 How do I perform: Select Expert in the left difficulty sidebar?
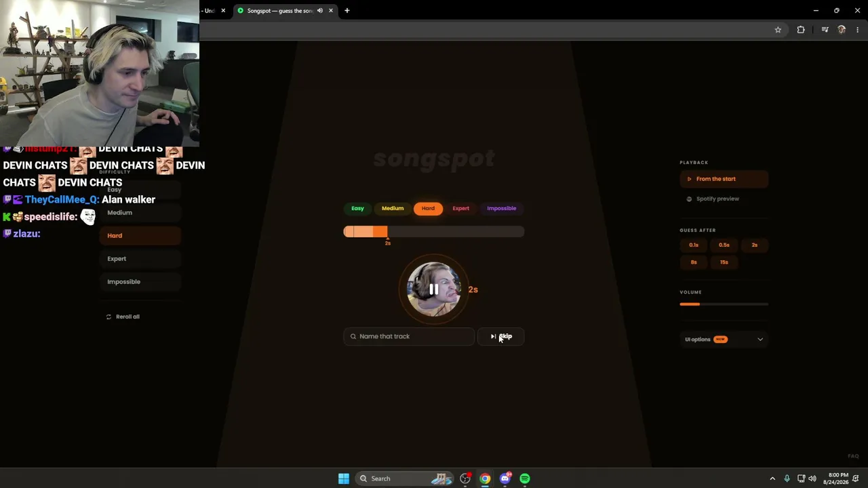[x=140, y=259]
